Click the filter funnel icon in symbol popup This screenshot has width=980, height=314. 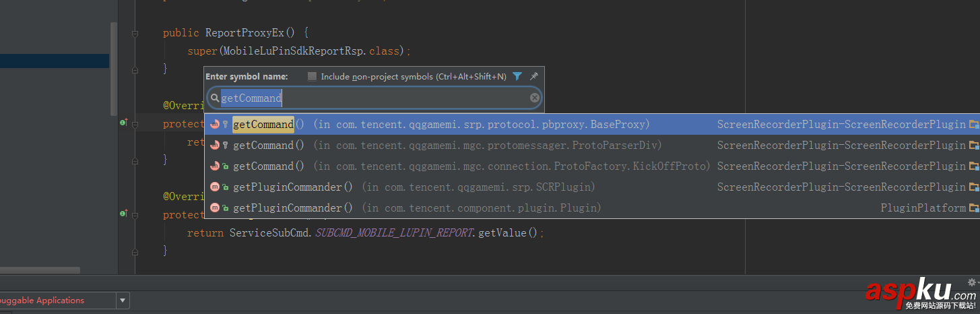(517, 76)
